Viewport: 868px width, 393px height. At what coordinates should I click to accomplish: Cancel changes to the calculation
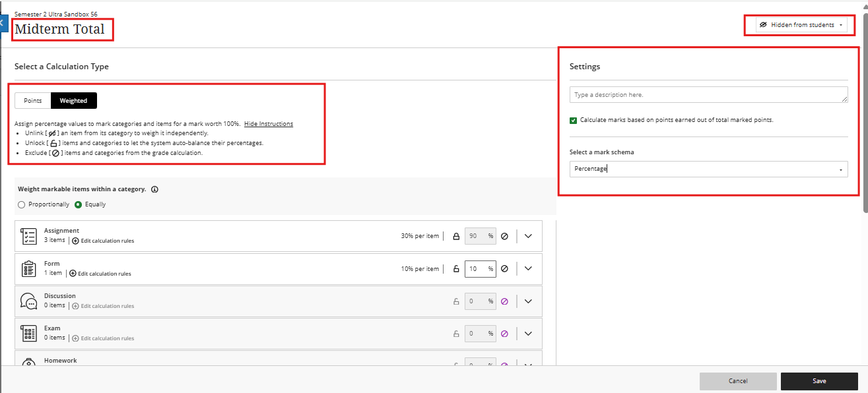738,380
